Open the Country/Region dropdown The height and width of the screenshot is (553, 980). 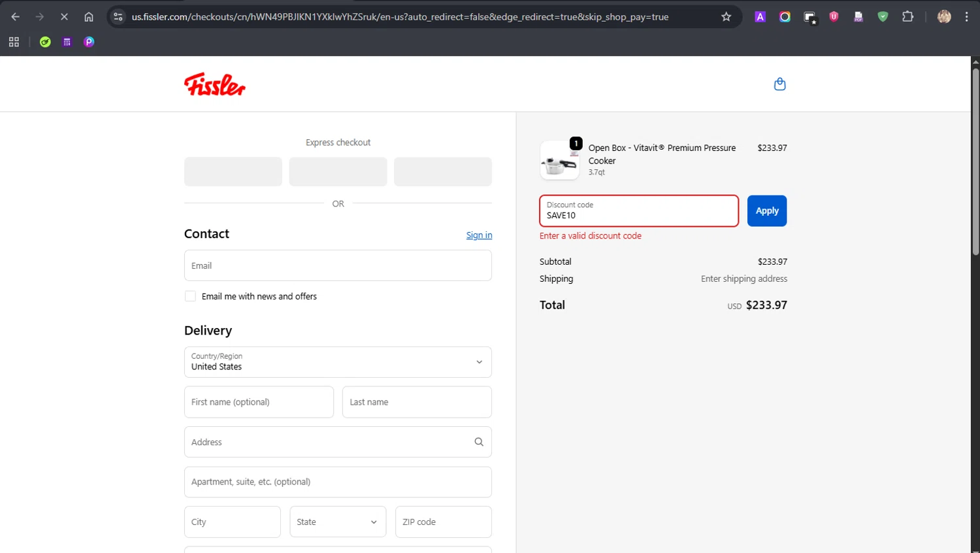click(338, 362)
